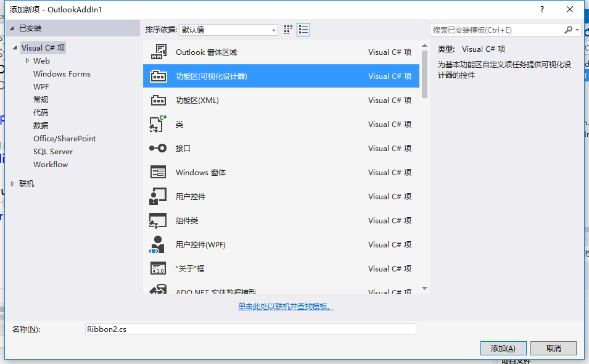Select the WPF category
Image resolution: width=589 pixels, height=364 pixels.
tap(41, 86)
